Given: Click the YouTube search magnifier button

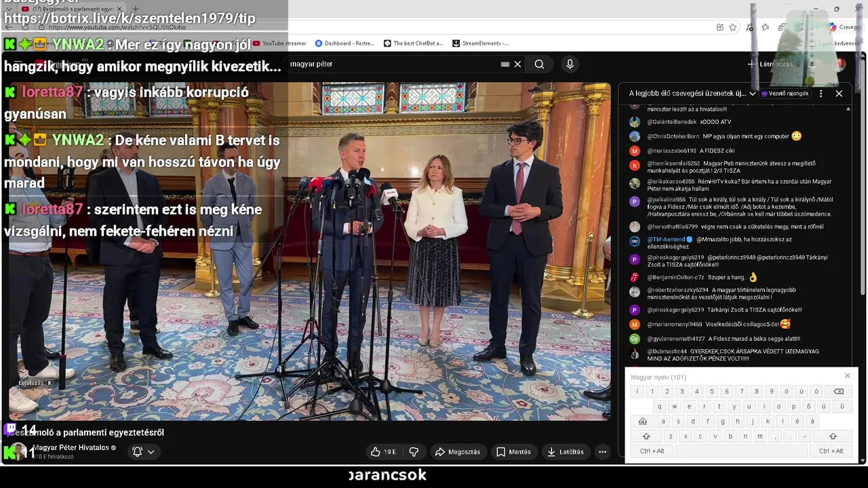Looking at the screenshot, I should coord(539,64).
